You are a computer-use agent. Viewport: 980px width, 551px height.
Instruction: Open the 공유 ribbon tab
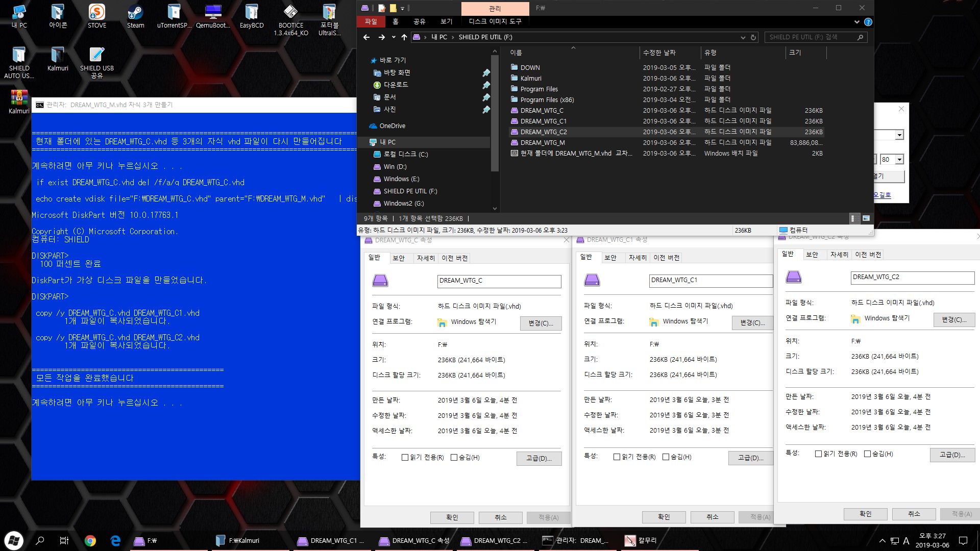pyautogui.click(x=420, y=21)
